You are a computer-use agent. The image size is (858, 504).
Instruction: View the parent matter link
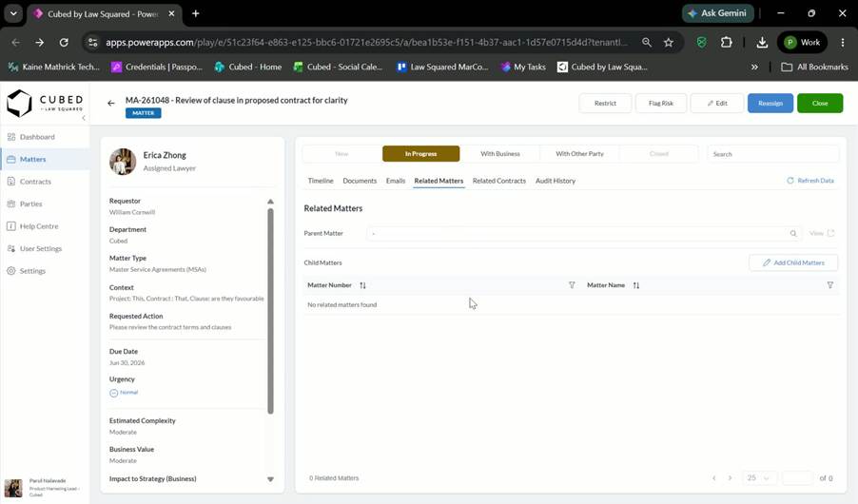[x=822, y=233]
